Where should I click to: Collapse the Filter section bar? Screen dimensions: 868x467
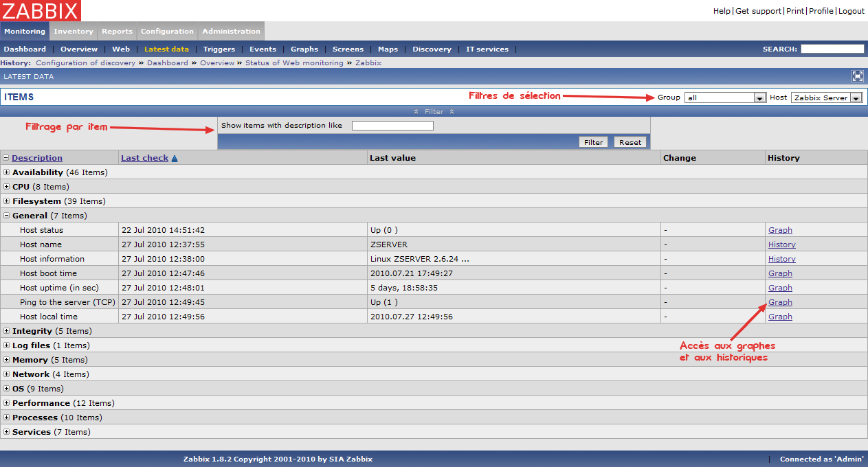point(434,111)
